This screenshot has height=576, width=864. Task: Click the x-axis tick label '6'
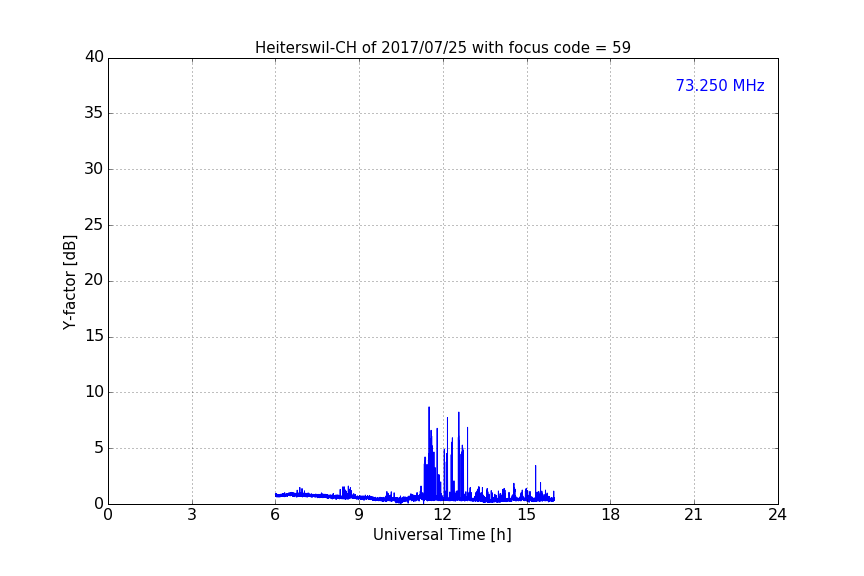pos(276,515)
